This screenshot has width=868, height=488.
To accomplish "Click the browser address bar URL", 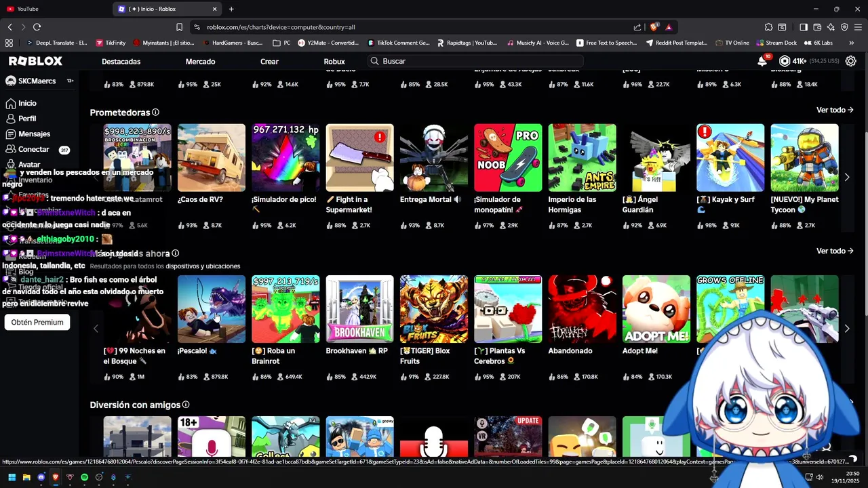I will tap(281, 27).
